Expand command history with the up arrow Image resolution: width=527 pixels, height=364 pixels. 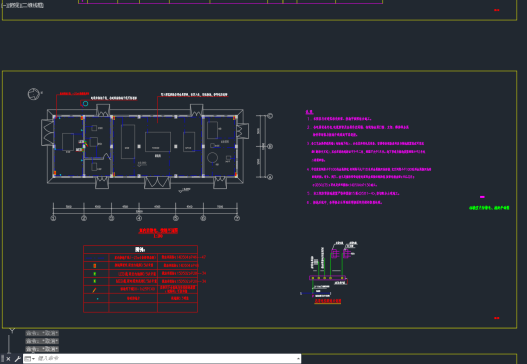tap(298, 359)
